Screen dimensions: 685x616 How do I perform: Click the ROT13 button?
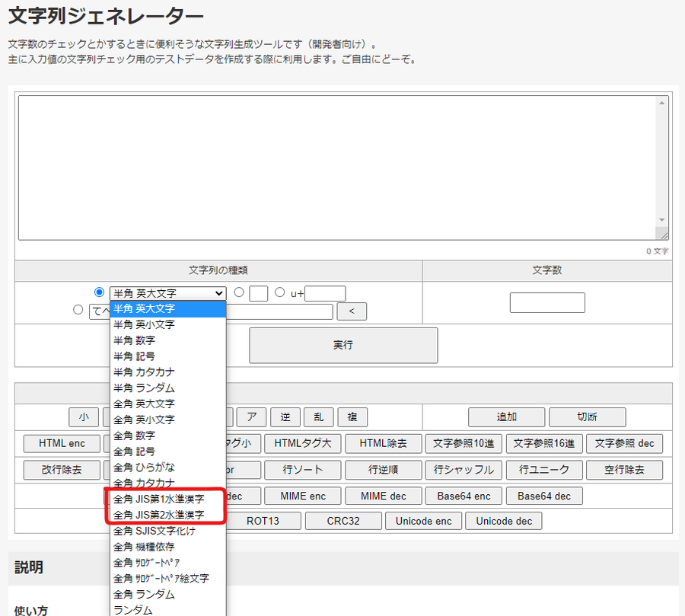tap(263, 521)
